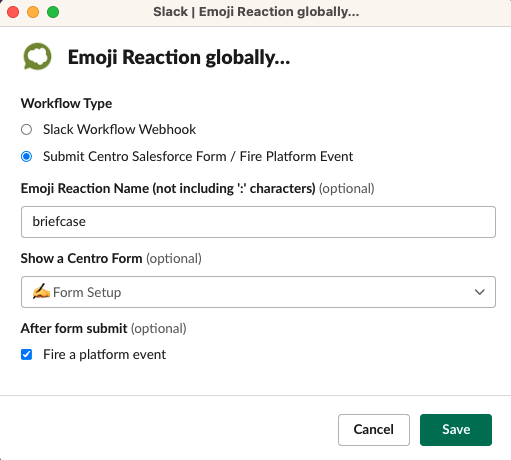Save the workflow with the Save button

pos(456,430)
